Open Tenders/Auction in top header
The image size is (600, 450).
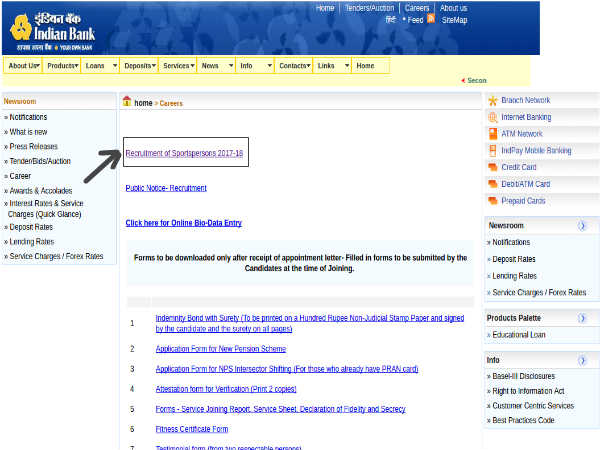(x=369, y=8)
